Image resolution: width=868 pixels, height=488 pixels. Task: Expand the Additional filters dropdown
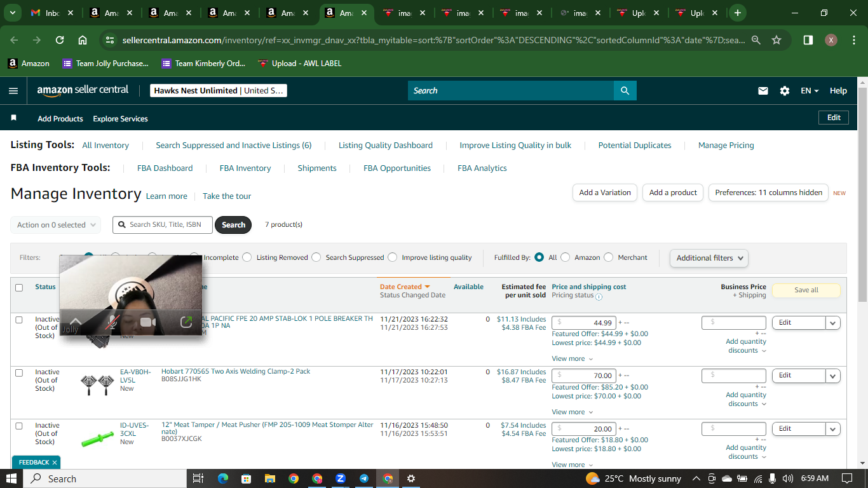(709, 258)
